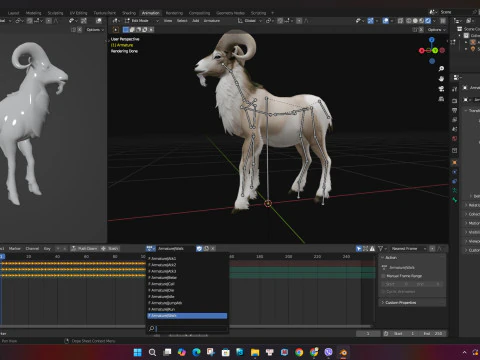Open the zoom magnifier in the 3D viewport
Screen dimensions: 480x360
click(x=441, y=69)
